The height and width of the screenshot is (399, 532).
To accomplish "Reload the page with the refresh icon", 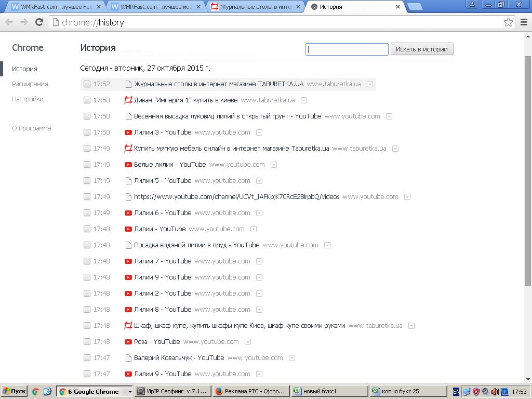I will point(39,22).
